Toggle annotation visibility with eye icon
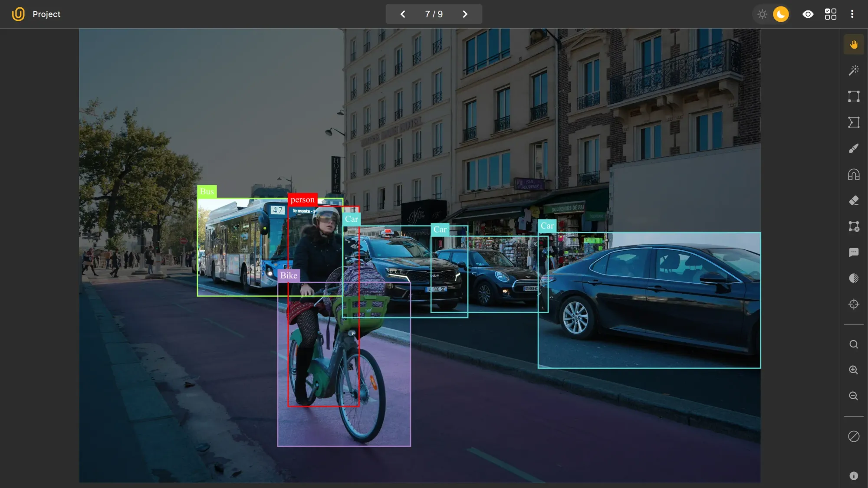The height and width of the screenshot is (488, 868). tap(808, 14)
